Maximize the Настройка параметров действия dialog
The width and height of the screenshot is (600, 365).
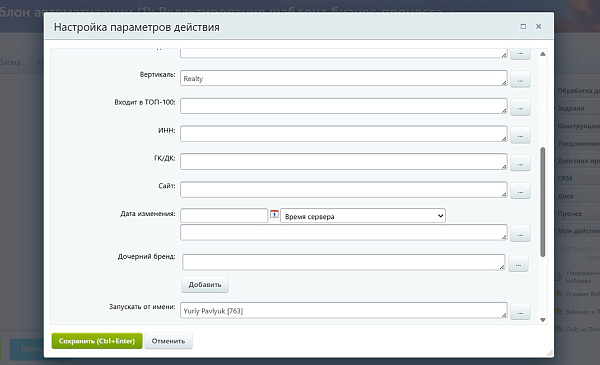[523, 26]
